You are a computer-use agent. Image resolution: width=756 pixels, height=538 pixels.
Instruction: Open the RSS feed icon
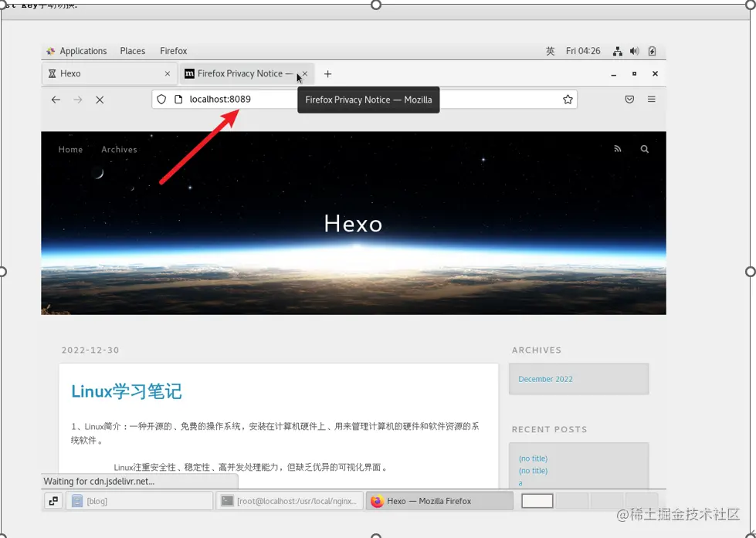coord(618,149)
